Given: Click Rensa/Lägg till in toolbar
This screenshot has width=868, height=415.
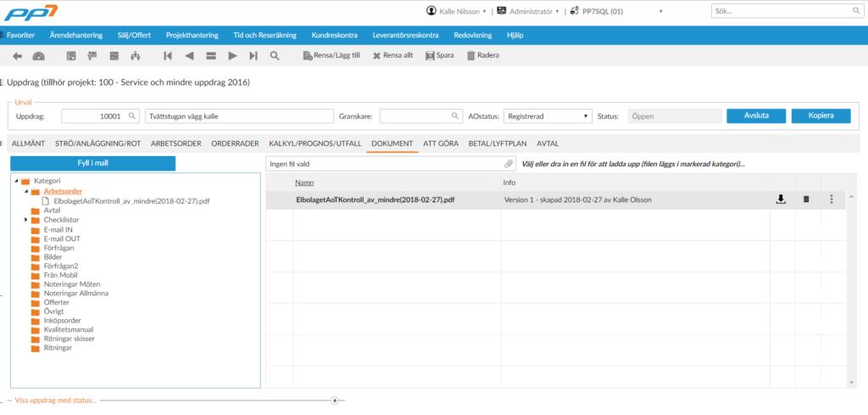Looking at the screenshot, I should [x=331, y=55].
